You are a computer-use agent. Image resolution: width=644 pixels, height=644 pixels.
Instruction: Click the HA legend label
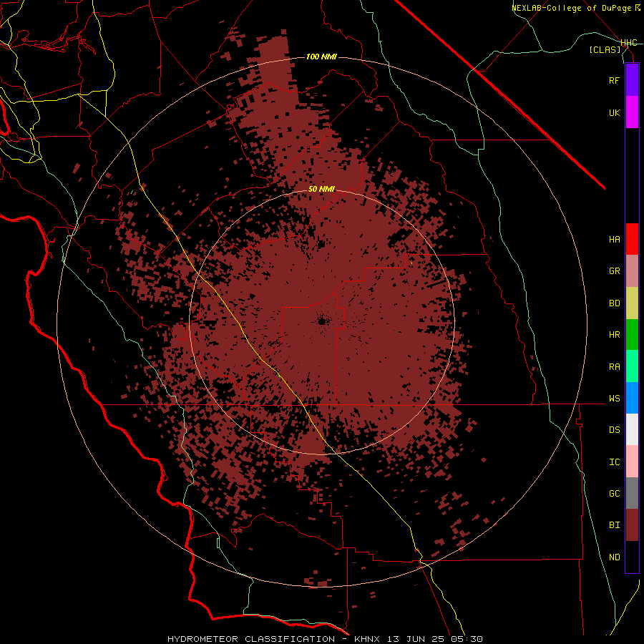(x=614, y=240)
